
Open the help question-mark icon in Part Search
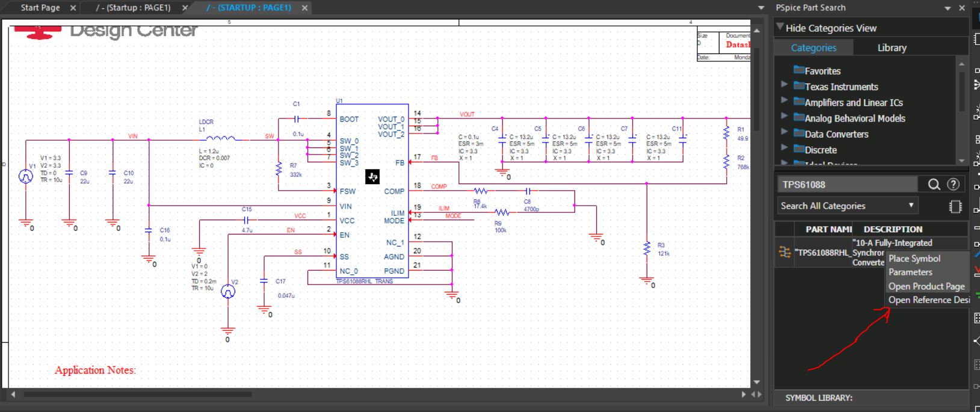tap(953, 185)
